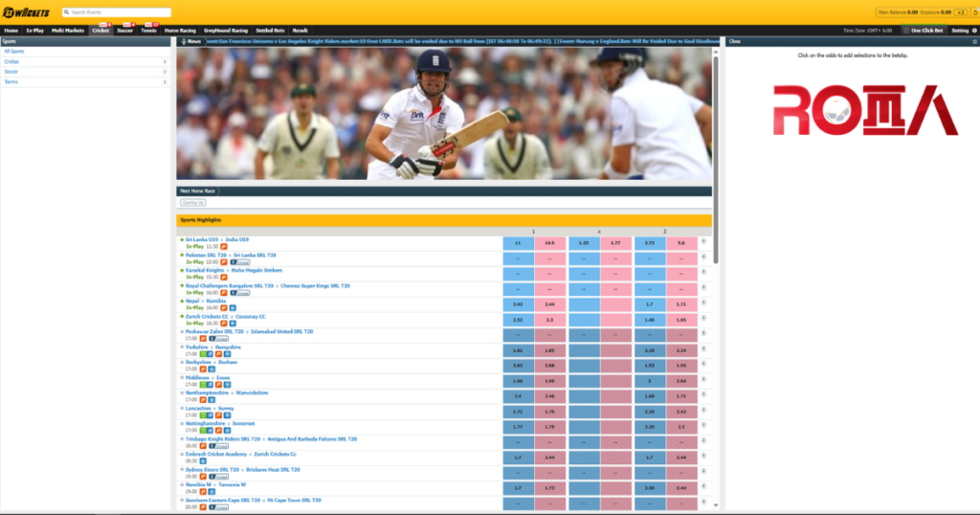The width and height of the screenshot is (980, 515).
Task: Click blue icon under Zurich Crickets CC v Cossonay CC
Action: [233, 324]
